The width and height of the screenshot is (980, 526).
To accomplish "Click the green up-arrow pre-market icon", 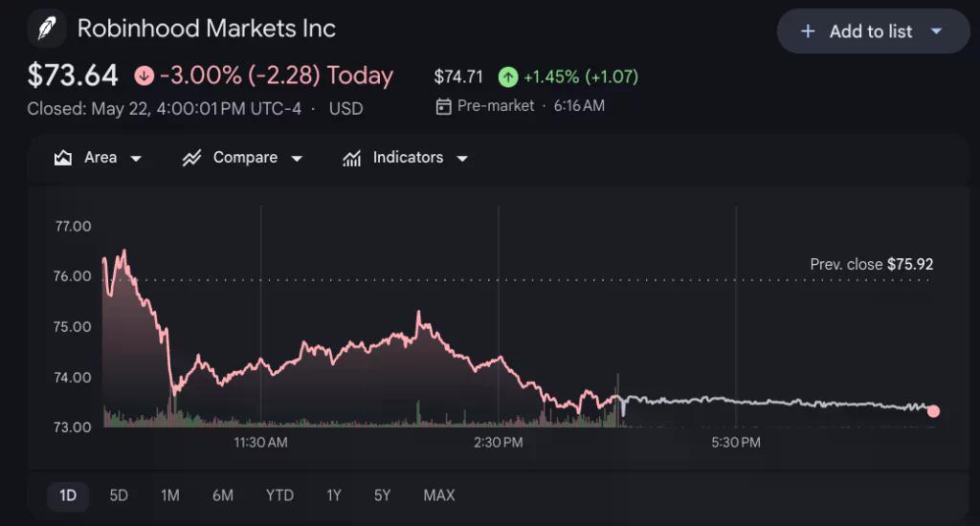I will click(507, 77).
